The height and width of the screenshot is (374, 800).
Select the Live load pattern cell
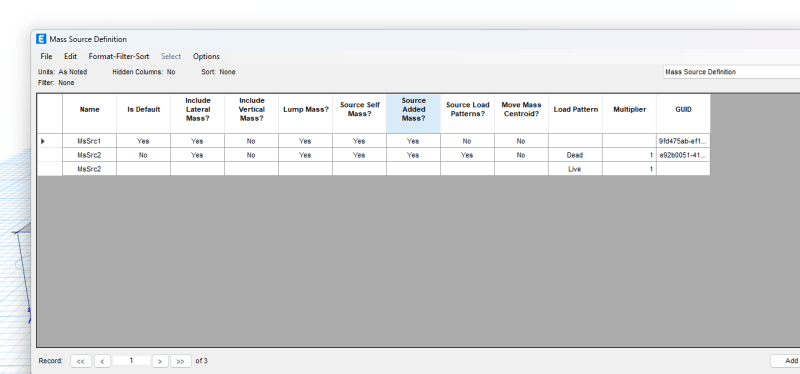pyautogui.click(x=576, y=169)
